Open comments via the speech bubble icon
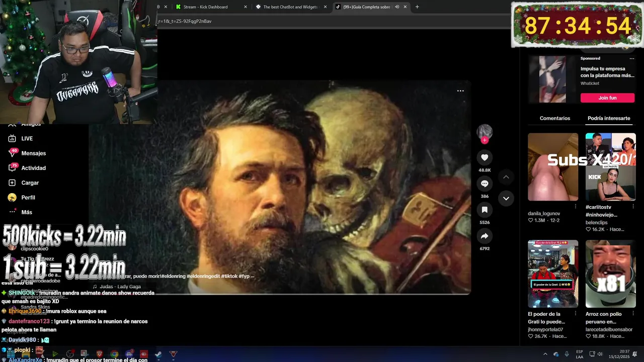 click(485, 184)
